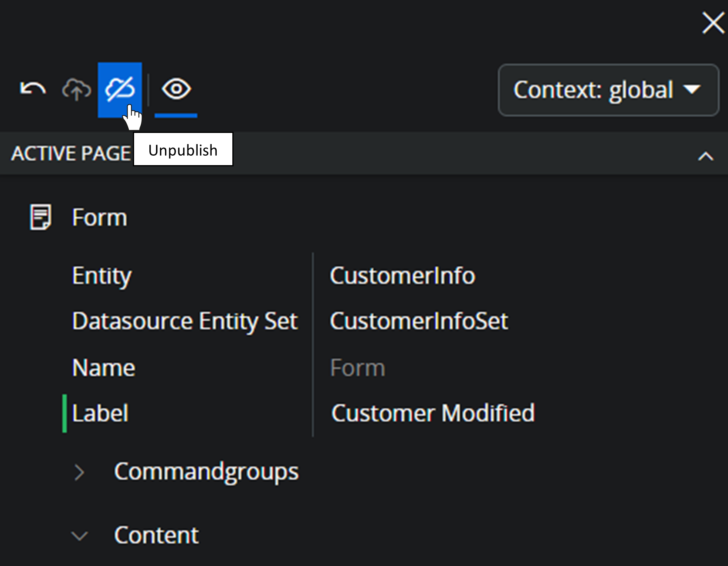Click the cloud upload publish icon
728x566 pixels.
pos(76,90)
